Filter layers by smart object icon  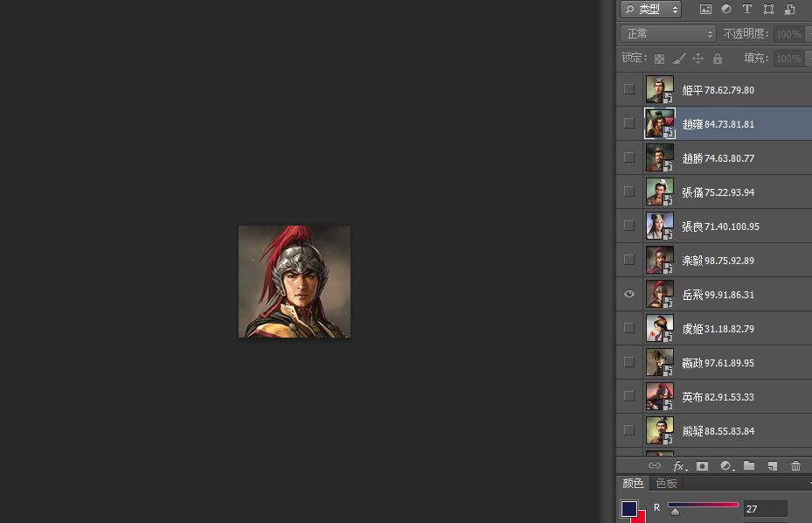[790, 9]
